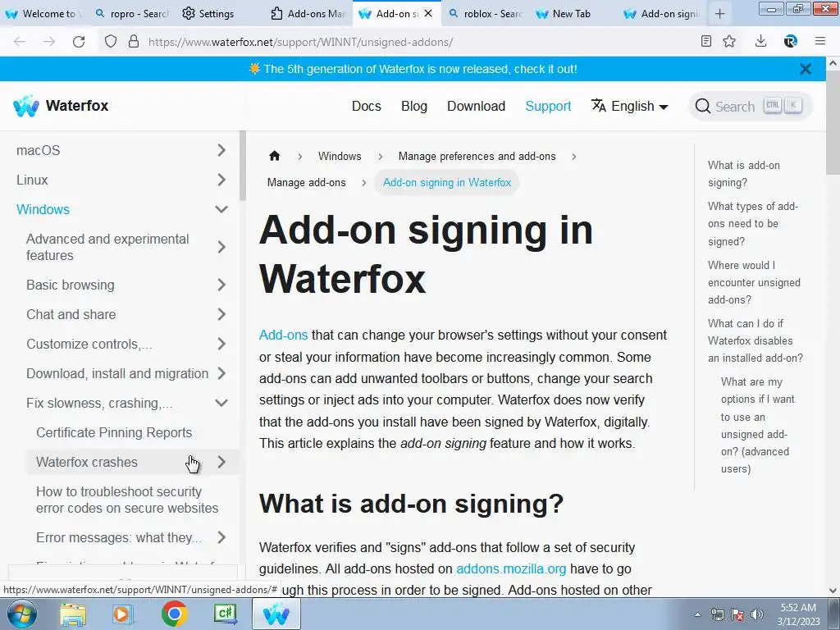Open the Support navigation link
840x630 pixels.
click(x=548, y=106)
